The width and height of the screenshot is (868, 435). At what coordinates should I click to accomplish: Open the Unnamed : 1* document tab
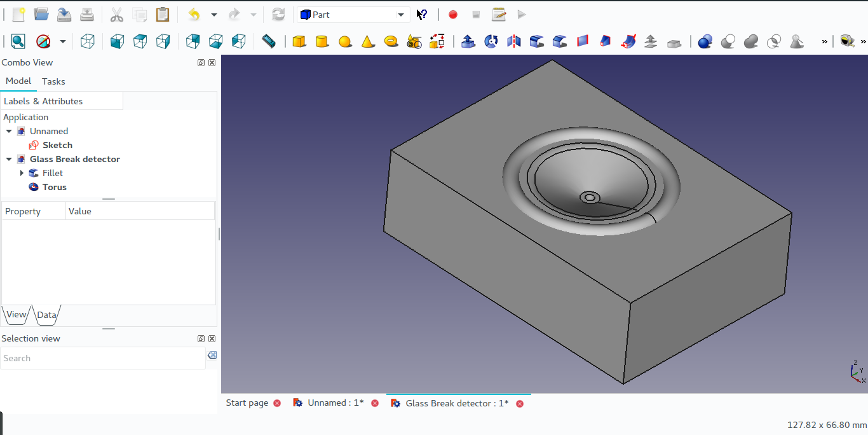pos(335,403)
